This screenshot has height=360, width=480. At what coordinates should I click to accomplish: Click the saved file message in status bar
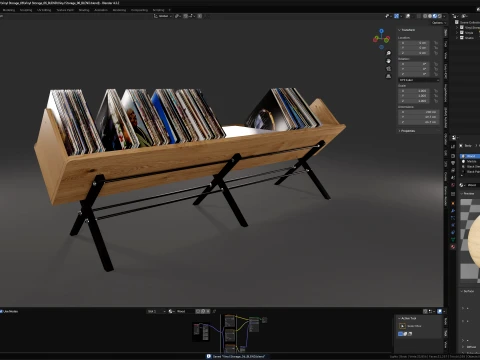(x=238, y=356)
